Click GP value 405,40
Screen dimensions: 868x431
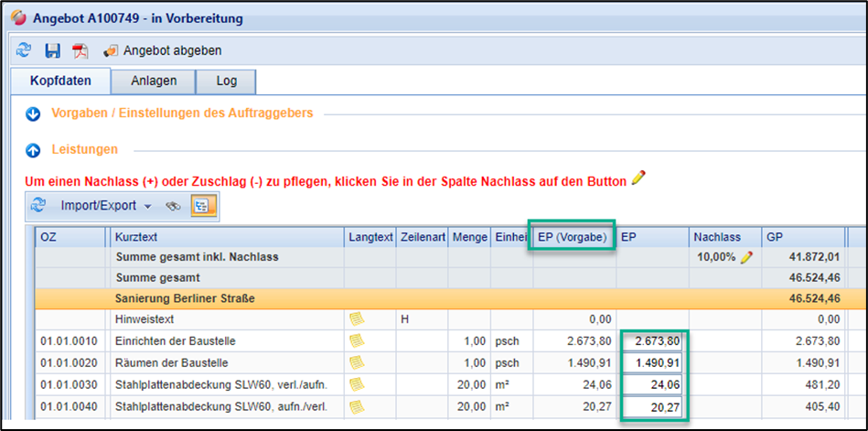coord(823,407)
